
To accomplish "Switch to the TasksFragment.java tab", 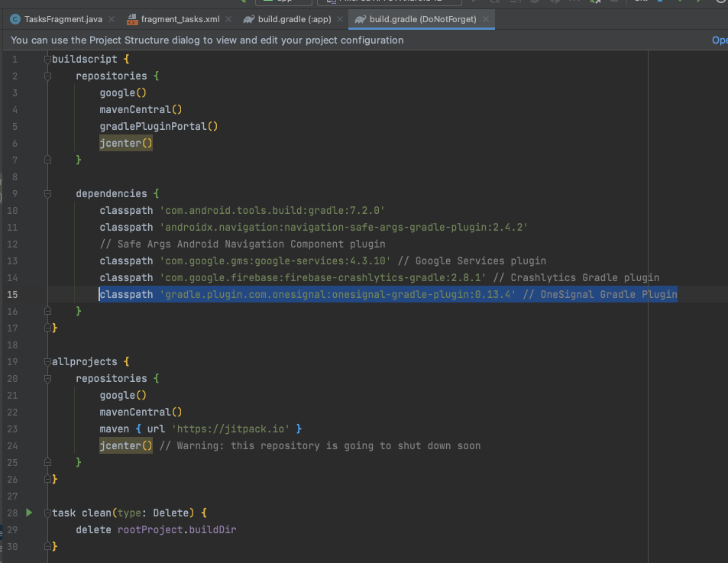I will click(x=63, y=19).
